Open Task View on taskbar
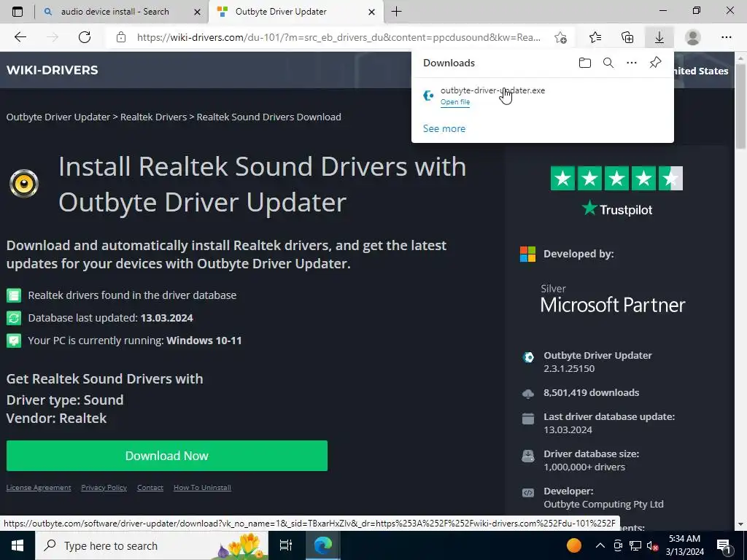 [x=285, y=545]
